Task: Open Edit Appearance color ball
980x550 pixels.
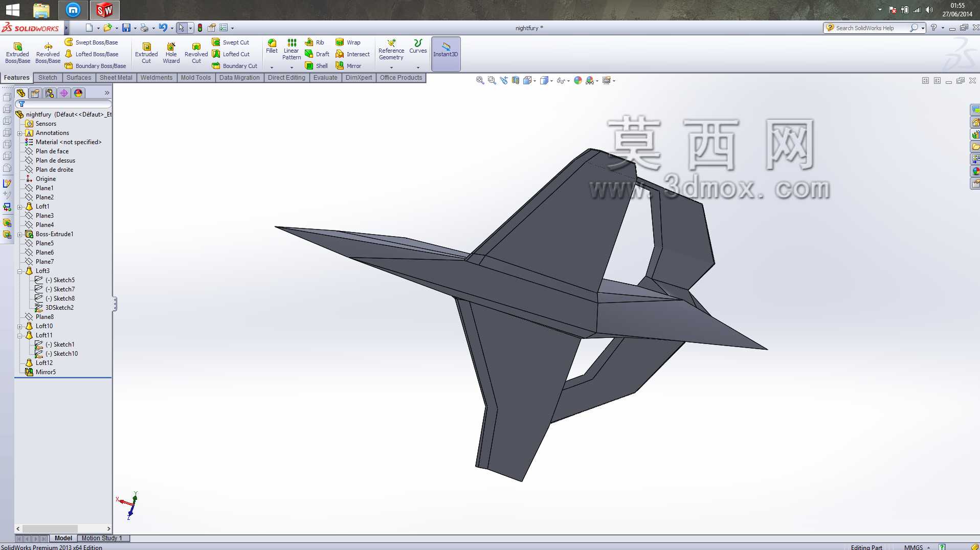Action: pos(578,80)
